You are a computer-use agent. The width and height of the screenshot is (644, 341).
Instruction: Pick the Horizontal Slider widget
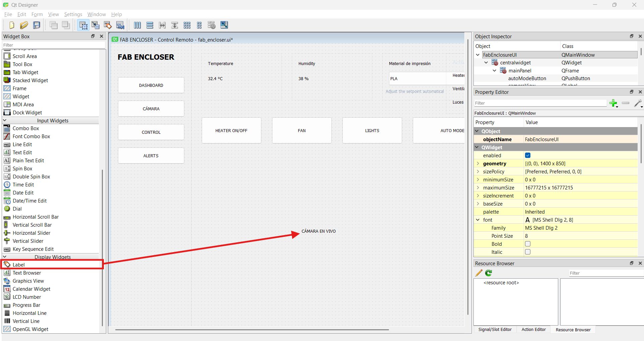coord(31,233)
